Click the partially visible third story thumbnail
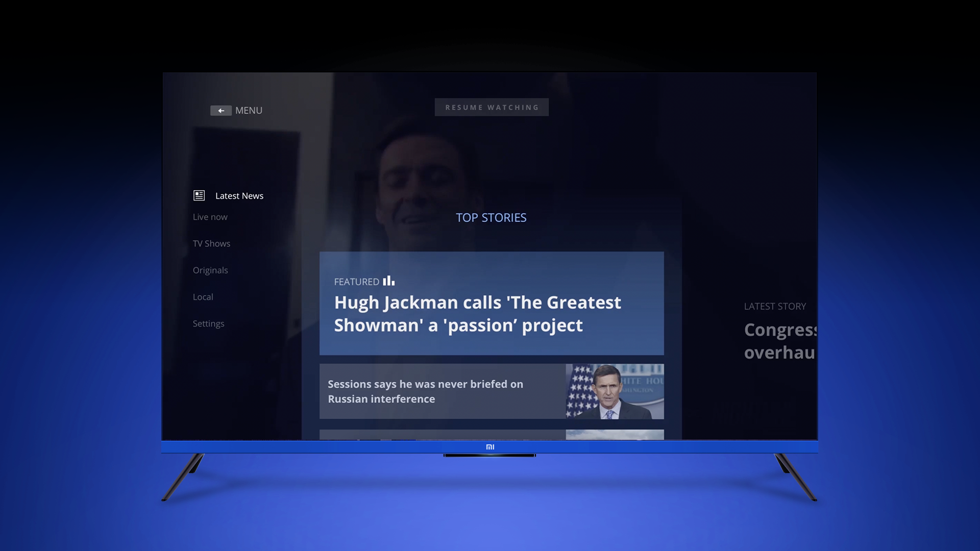 pos(615,435)
